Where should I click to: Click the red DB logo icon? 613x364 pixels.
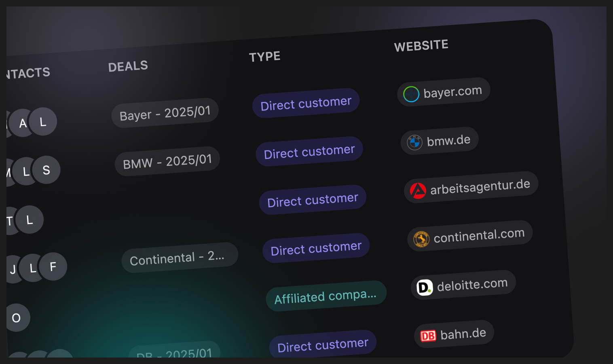pyautogui.click(x=428, y=336)
